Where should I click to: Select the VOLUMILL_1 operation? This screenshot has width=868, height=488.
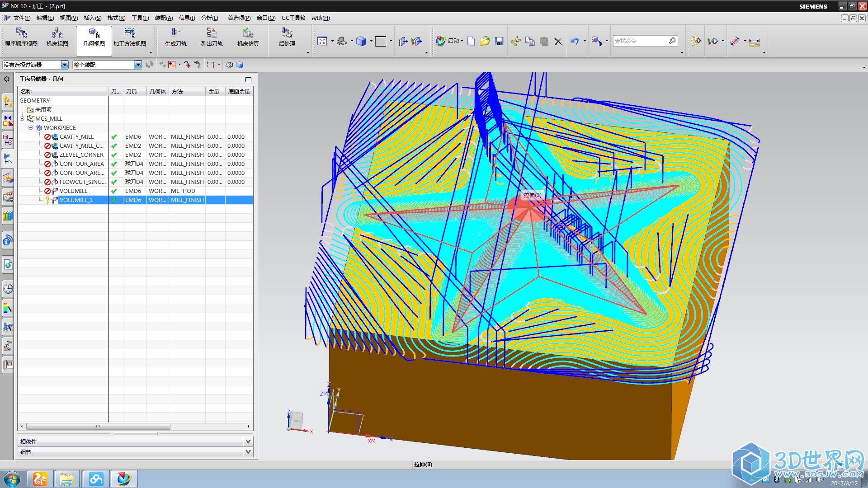76,200
